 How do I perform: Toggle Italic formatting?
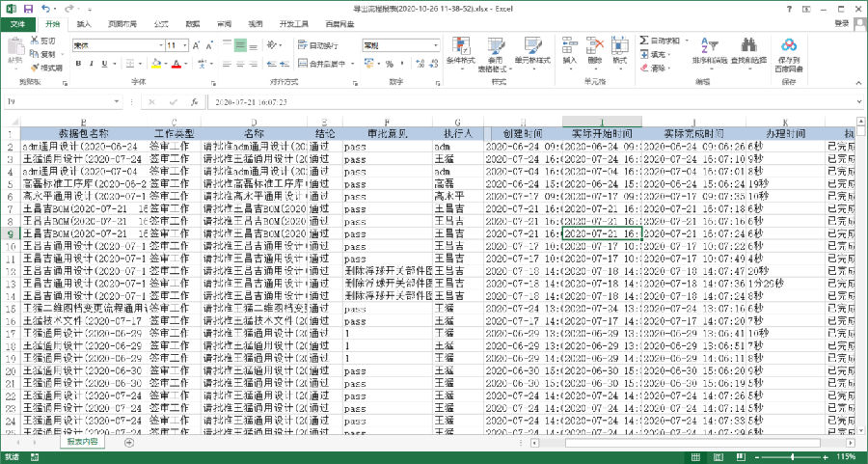tap(93, 64)
